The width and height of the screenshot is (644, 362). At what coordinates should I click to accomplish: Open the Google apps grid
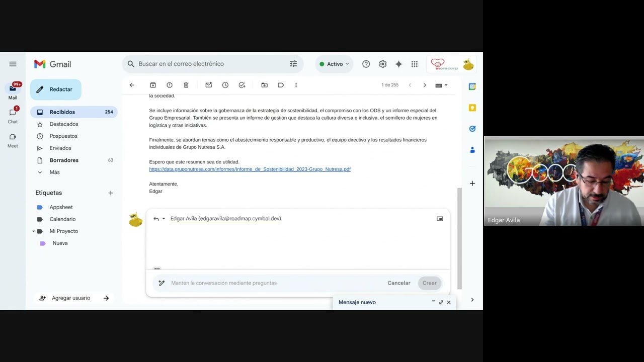tap(415, 64)
